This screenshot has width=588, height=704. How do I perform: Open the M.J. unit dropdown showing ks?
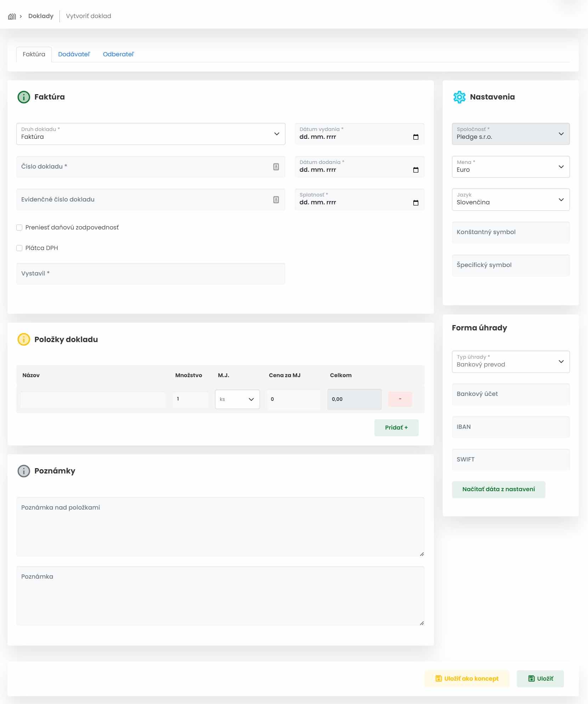[x=237, y=399]
